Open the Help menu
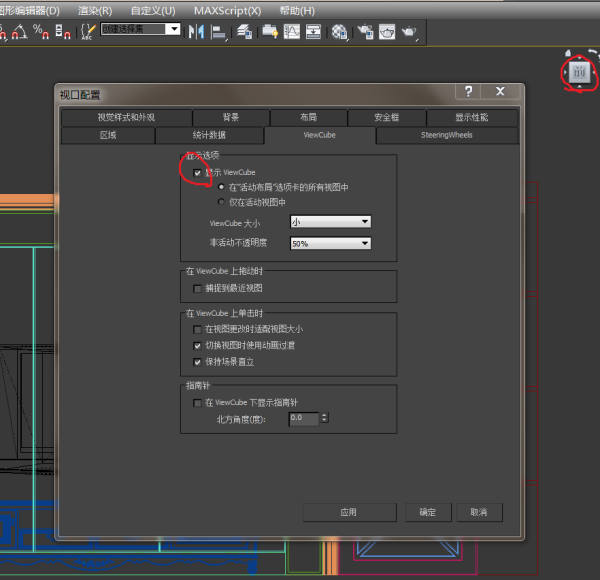This screenshot has height=580, width=600. (x=297, y=11)
